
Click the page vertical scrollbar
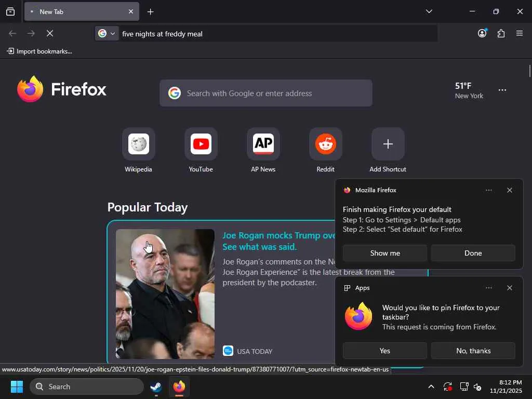coord(529,71)
